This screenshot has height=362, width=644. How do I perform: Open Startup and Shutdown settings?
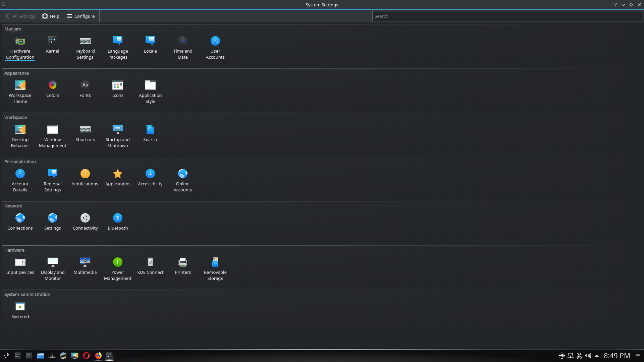[118, 136]
